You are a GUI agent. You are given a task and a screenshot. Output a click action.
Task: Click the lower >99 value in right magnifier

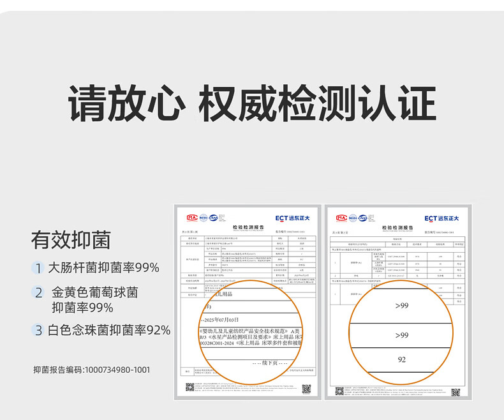click(x=402, y=335)
